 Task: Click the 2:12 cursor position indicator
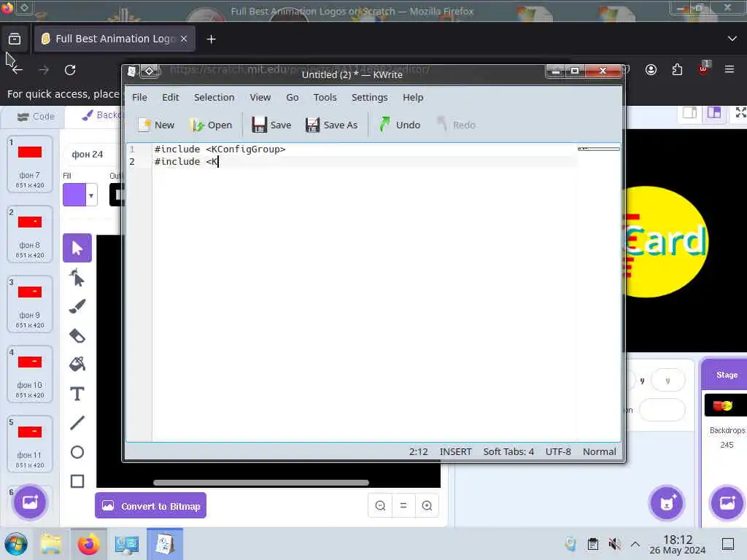(418, 451)
